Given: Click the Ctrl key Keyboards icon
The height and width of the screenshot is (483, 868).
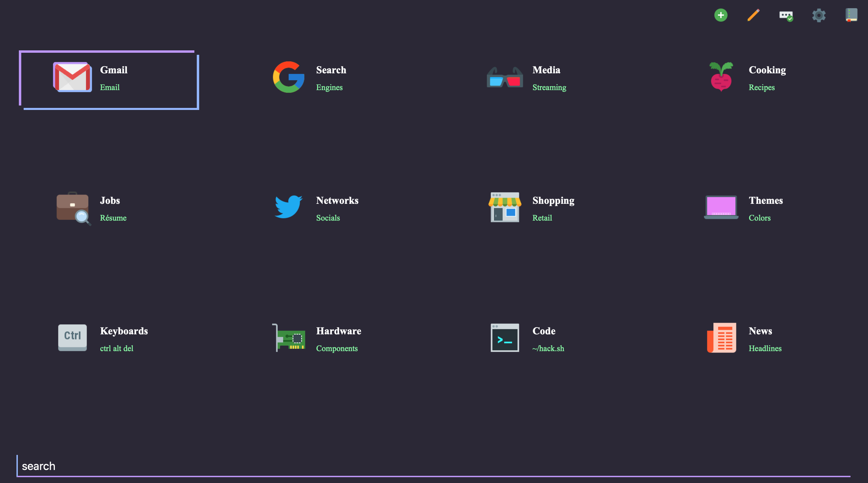Looking at the screenshot, I should (72, 337).
